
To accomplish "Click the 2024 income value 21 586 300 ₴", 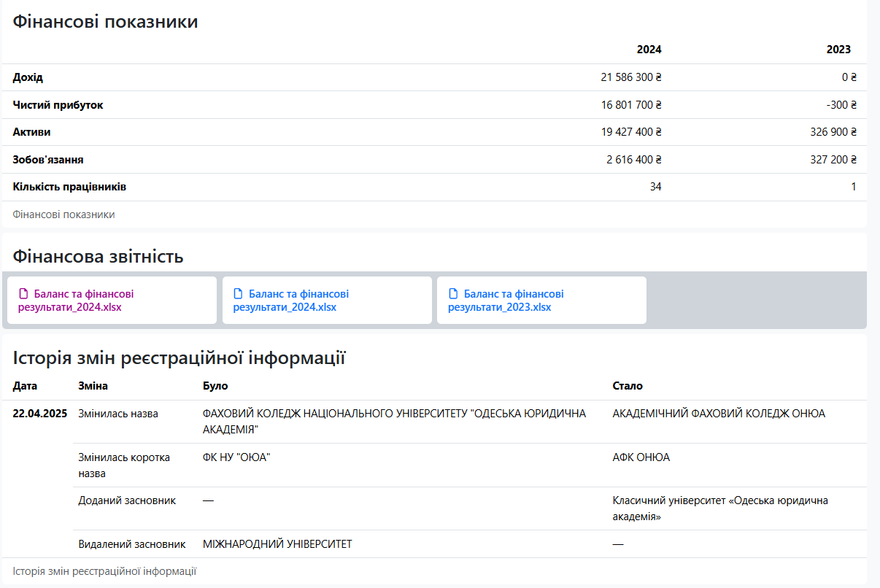I will [630, 77].
